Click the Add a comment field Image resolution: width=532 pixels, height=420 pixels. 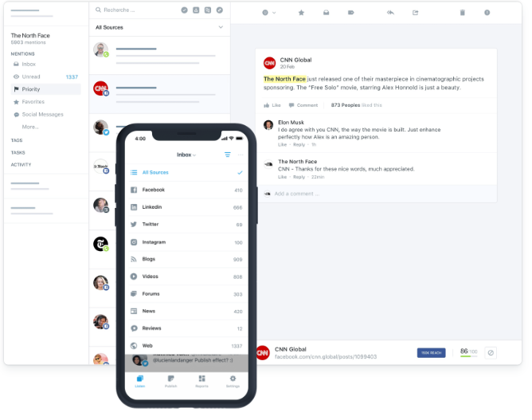tap(377, 194)
